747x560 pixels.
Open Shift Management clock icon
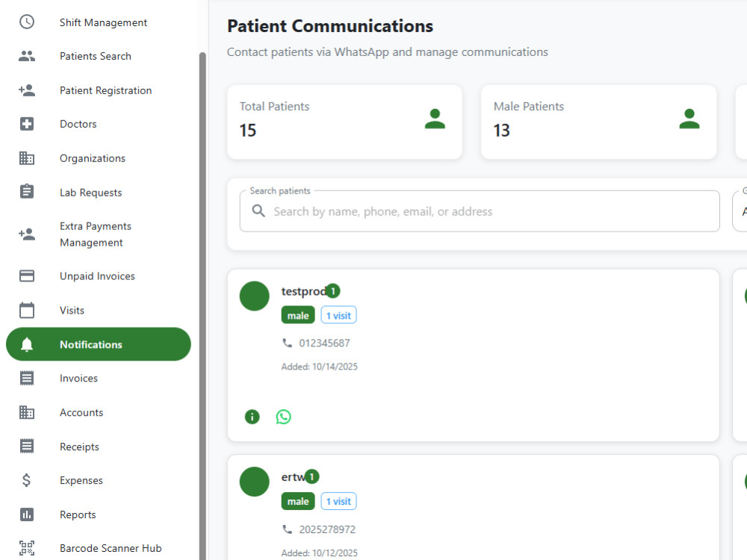[x=27, y=22]
